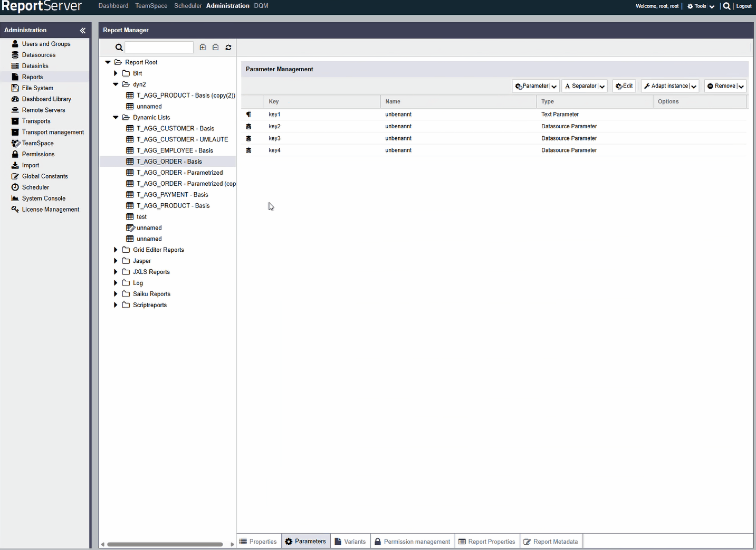Click the refresh tree icon

(228, 48)
